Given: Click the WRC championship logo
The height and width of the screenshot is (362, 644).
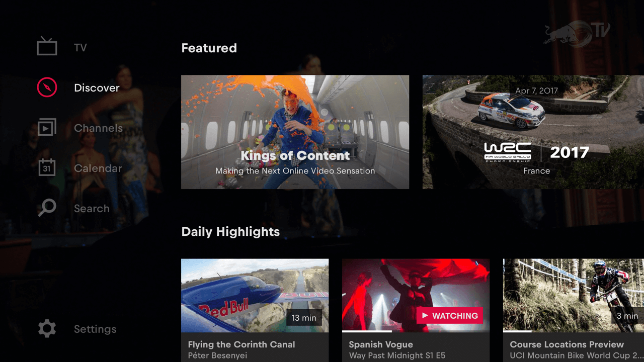Looking at the screenshot, I should [508, 151].
